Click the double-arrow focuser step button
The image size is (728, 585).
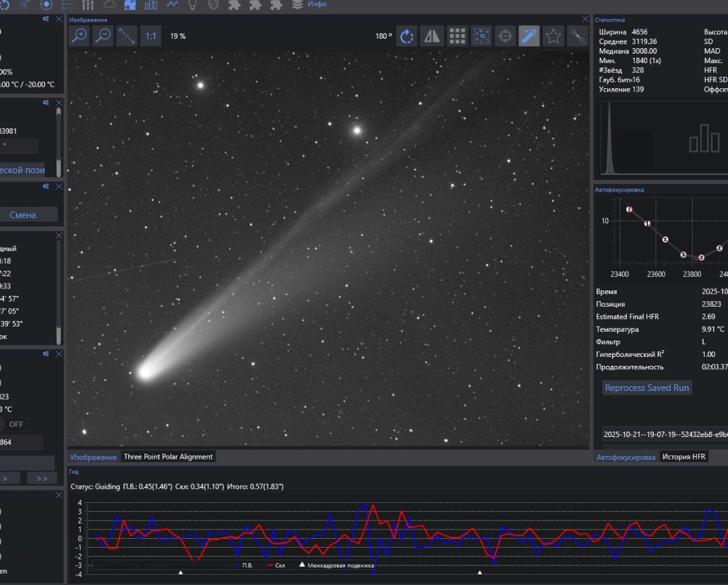click(x=41, y=478)
